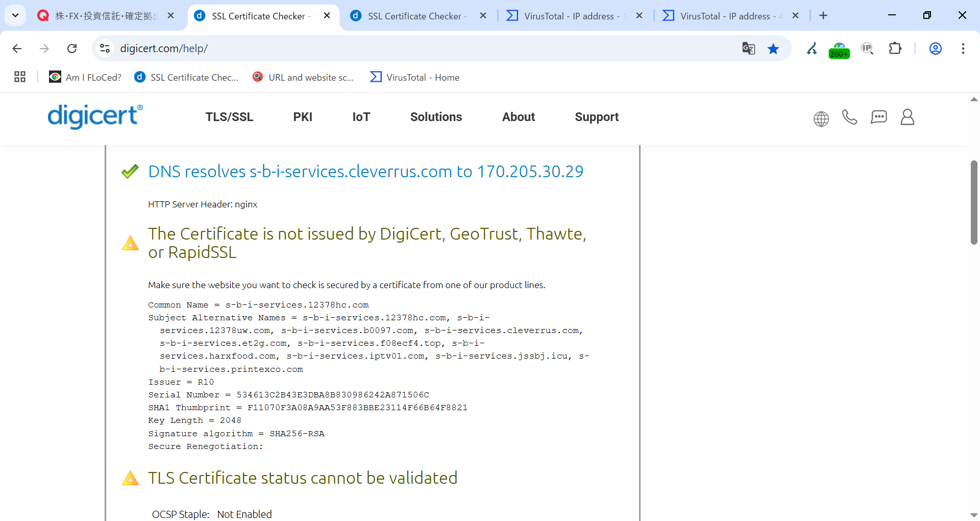Open the Support navigation menu
The height and width of the screenshot is (521, 980).
pos(597,117)
